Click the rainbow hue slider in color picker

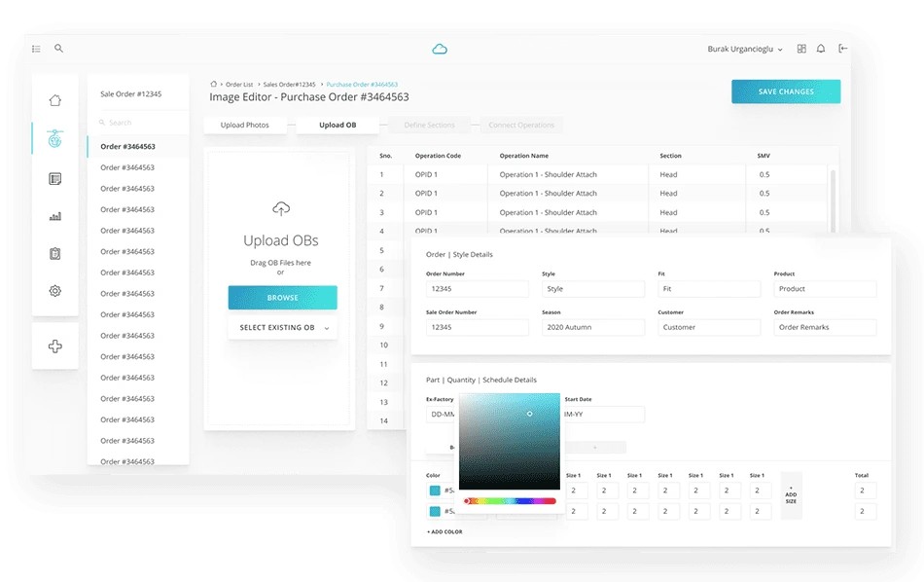pyautogui.click(x=510, y=501)
